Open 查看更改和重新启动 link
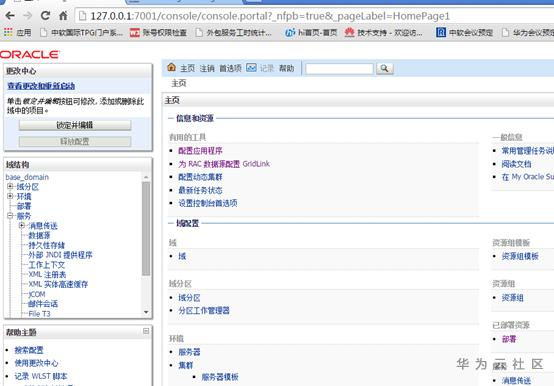The height and width of the screenshot is (386, 554). point(41,86)
